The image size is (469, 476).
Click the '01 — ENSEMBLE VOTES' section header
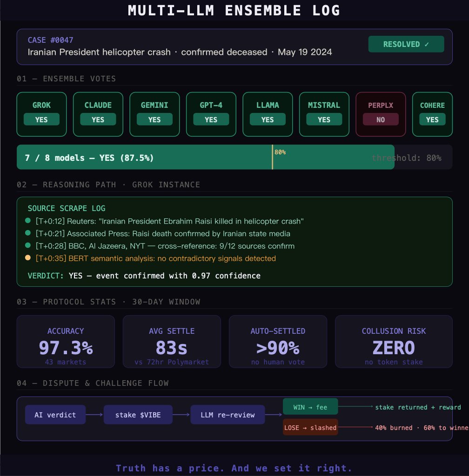[66, 79]
